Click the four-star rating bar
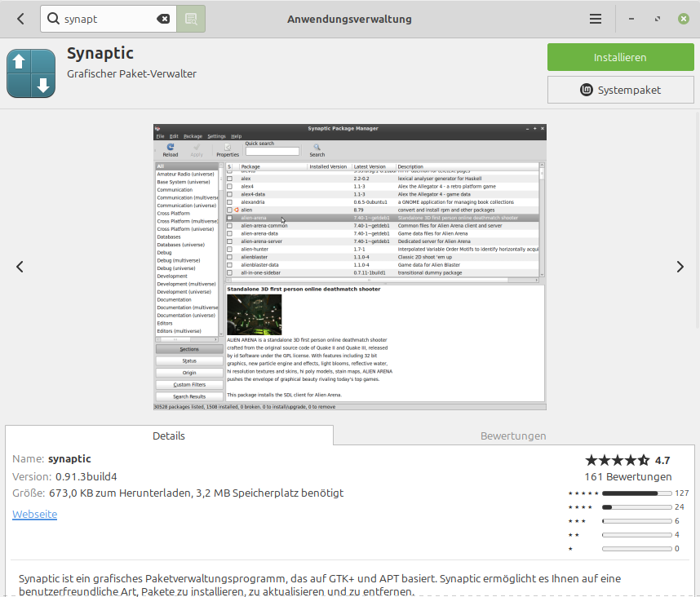This screenshot has width=700, height=597. pos(636,506)
